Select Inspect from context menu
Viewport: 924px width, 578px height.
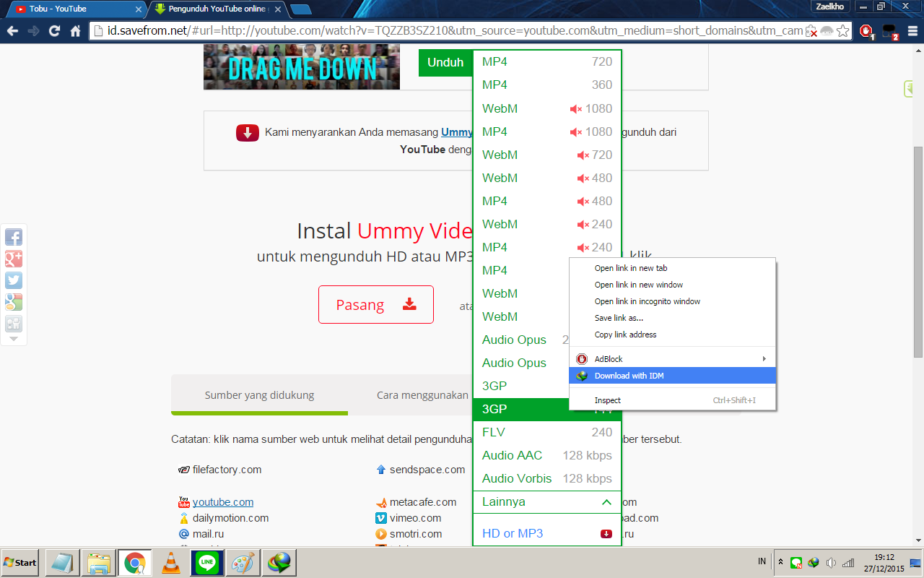(672, 400)
